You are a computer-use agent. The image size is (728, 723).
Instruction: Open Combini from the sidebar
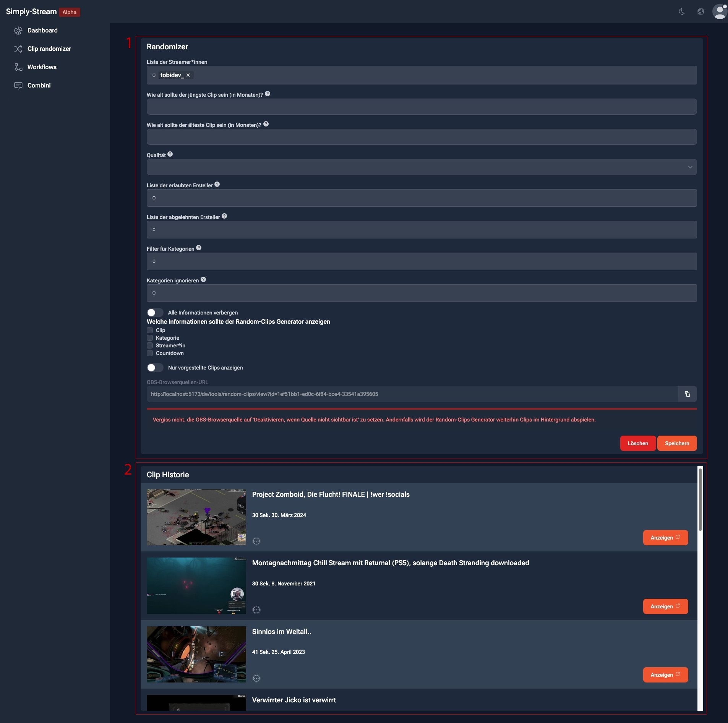18,85
